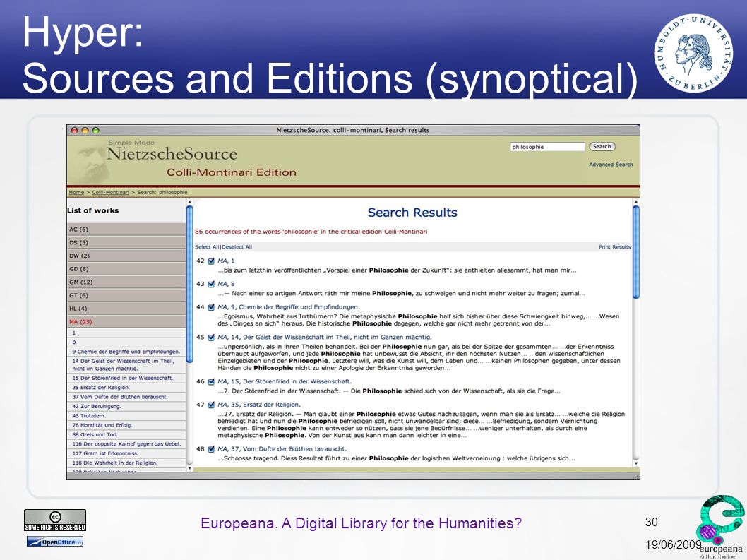Expand the HL (4) work in list
This screenshot has height=560, width=747.
[126, 309]
